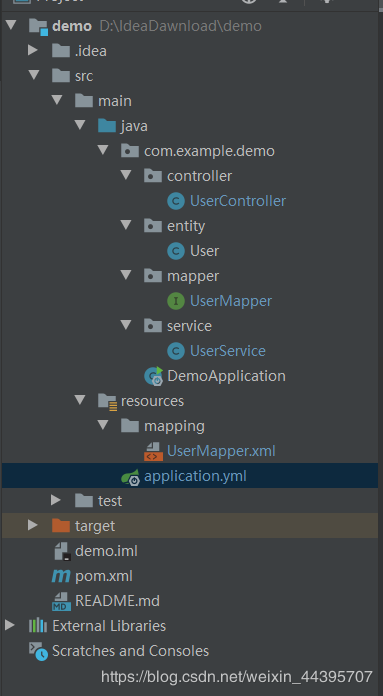Click the UserService class icon

[x=176, y=352]
